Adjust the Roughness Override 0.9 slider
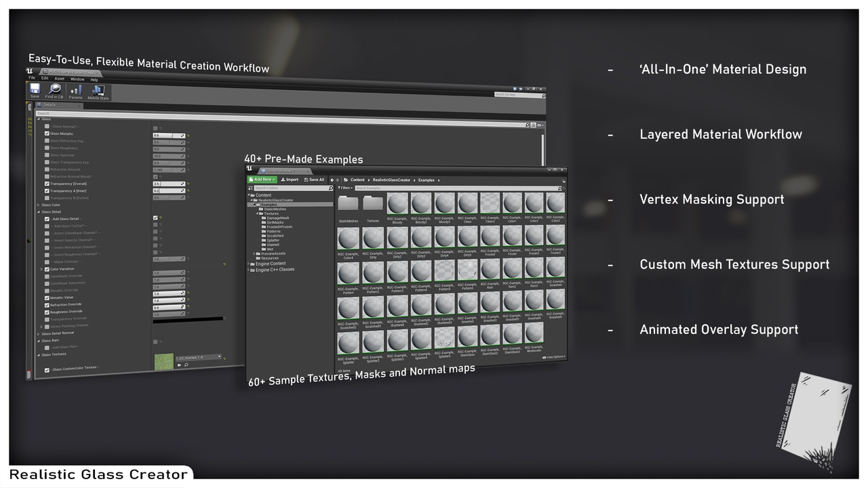The image size is (868, 488). pos(168,308)
